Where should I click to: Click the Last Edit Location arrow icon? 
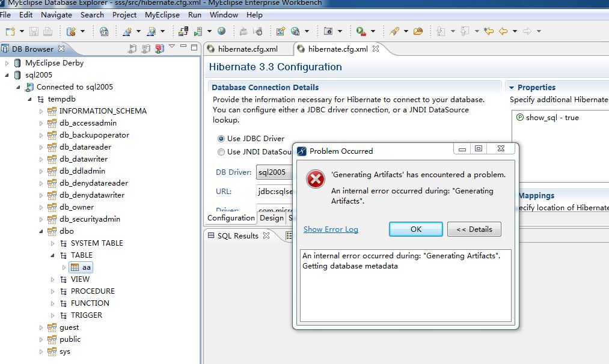[489, 31]
